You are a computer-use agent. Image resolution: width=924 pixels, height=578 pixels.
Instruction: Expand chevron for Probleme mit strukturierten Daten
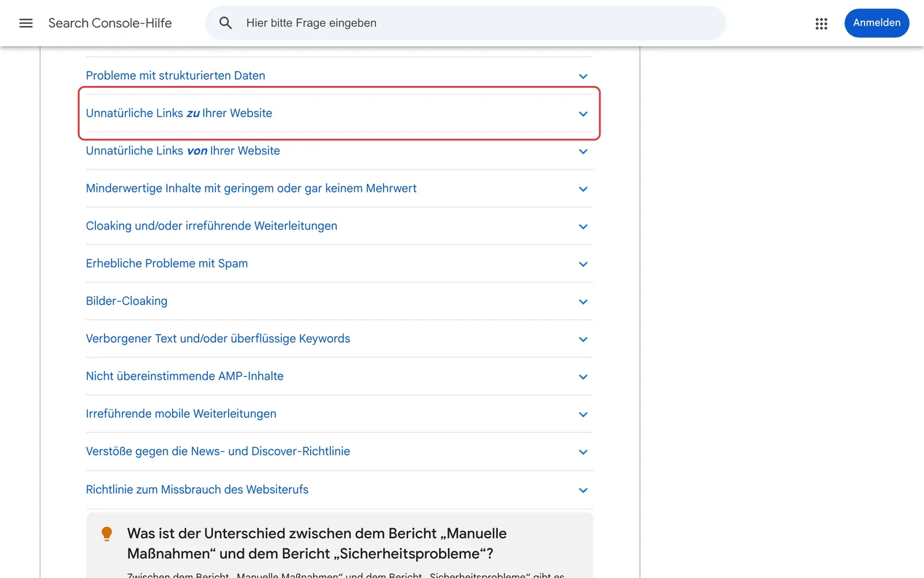[x=583, y=76]
